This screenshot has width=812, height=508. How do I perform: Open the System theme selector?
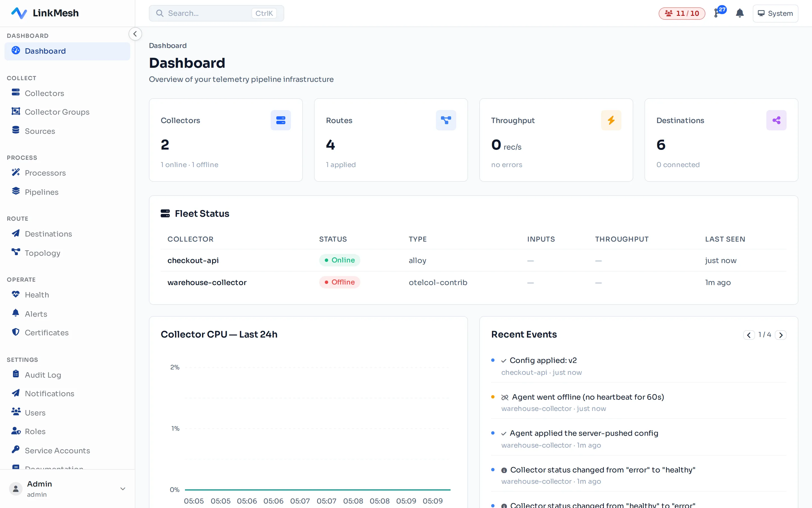[x=775, y=14]
